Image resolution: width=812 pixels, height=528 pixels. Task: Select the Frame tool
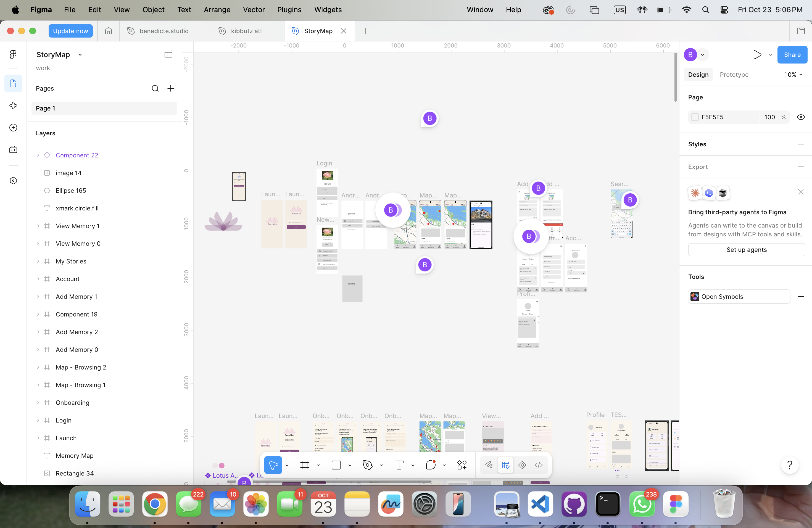[x=305, y=465]
